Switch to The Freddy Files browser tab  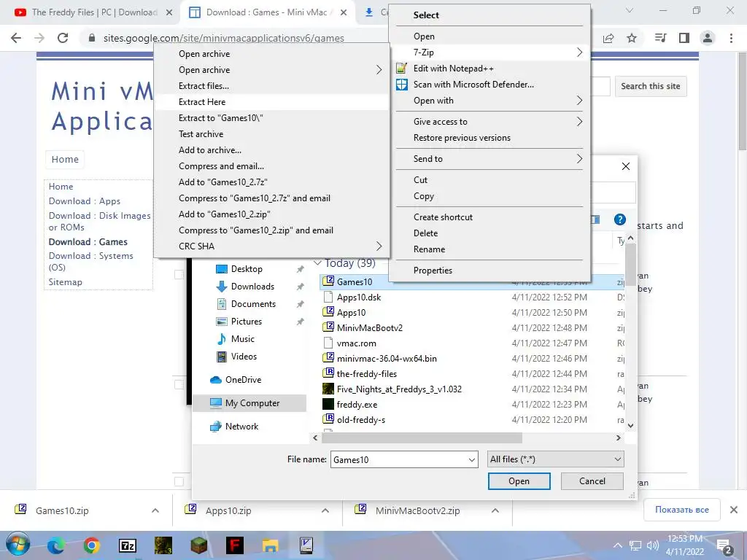(94, 12)
